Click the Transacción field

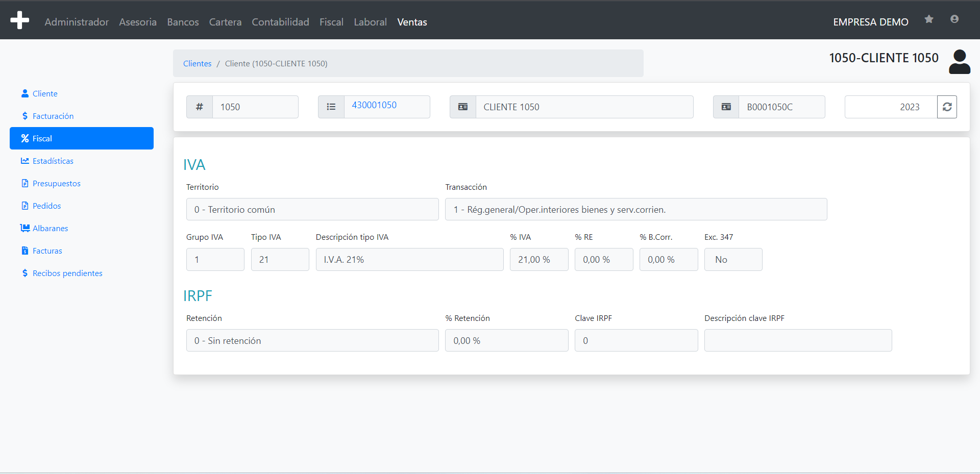click(x=636, y=209)
